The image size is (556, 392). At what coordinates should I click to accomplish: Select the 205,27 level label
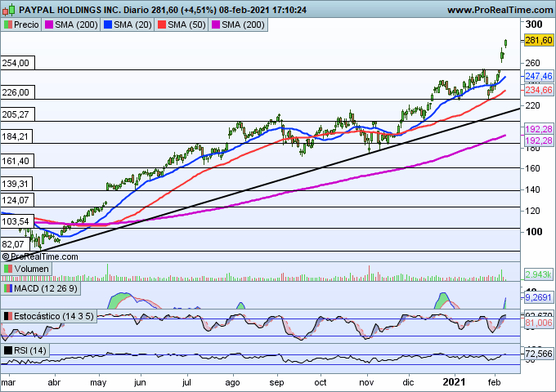point(17,114)
